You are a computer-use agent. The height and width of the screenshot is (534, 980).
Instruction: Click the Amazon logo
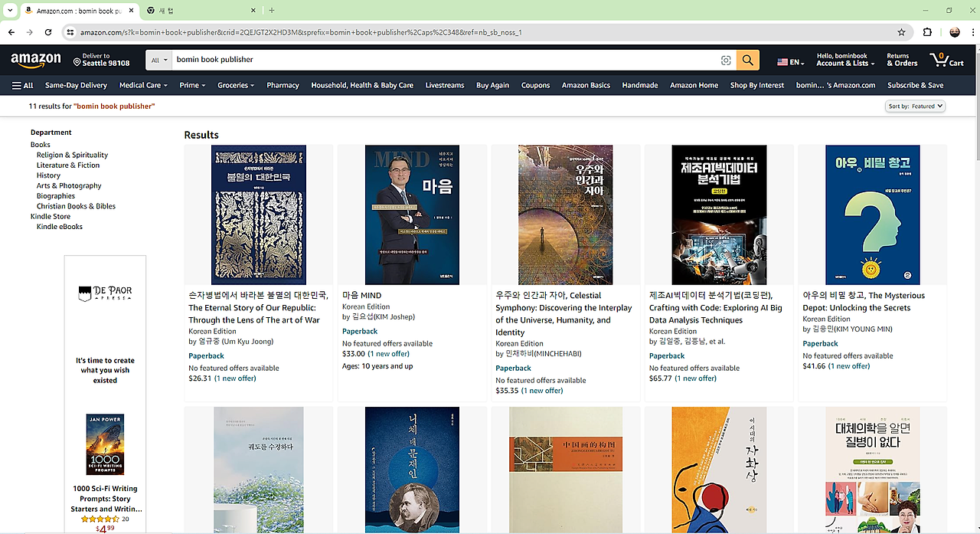[x=36, y=60]
